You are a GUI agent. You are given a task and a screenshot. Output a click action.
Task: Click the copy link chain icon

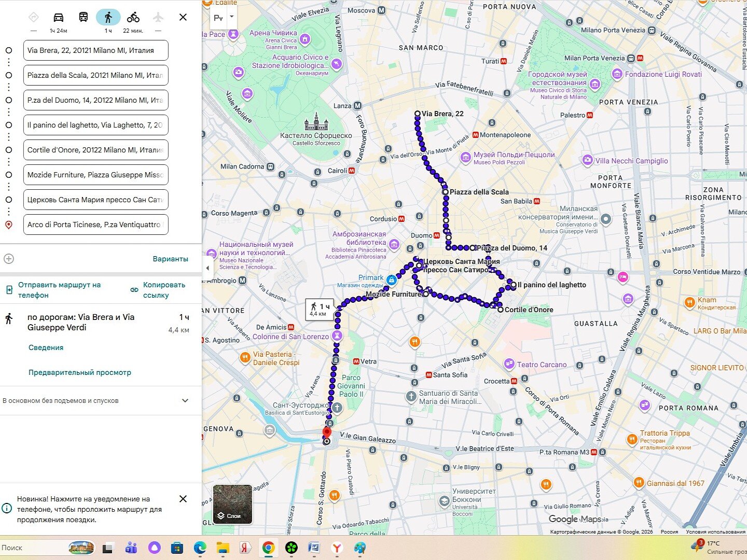(134, 290)
